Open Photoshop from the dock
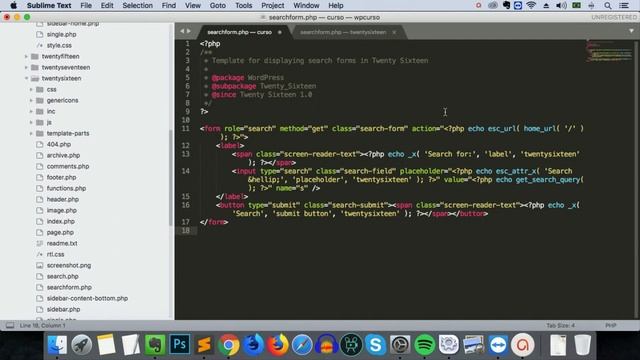 point(180,345)
